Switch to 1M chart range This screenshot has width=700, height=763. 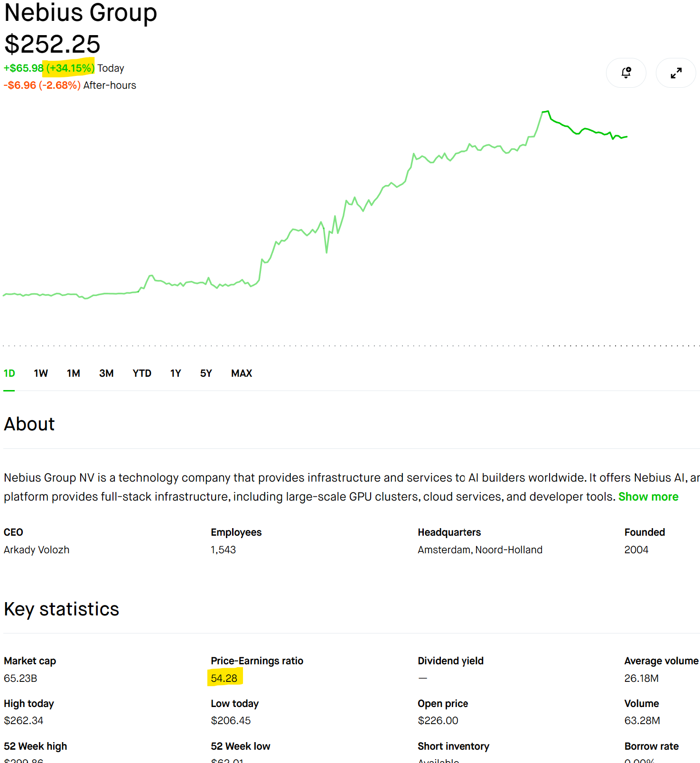[74, 373]
